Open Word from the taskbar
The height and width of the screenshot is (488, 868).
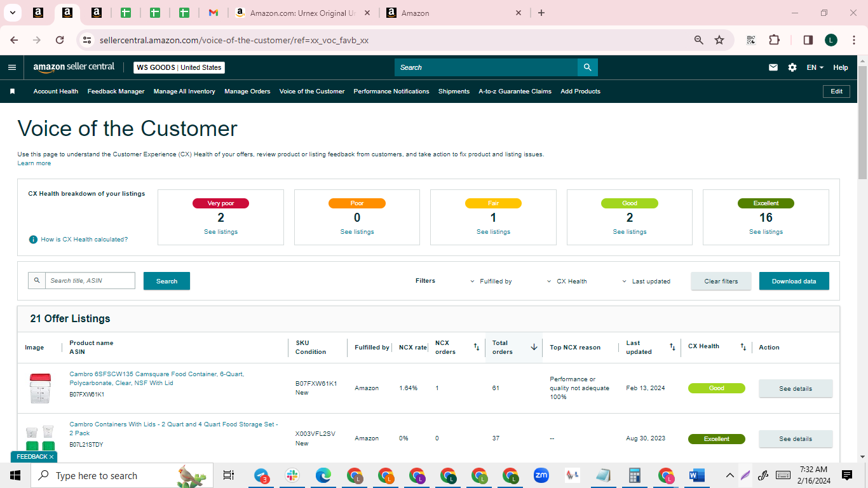coord(697,475)
